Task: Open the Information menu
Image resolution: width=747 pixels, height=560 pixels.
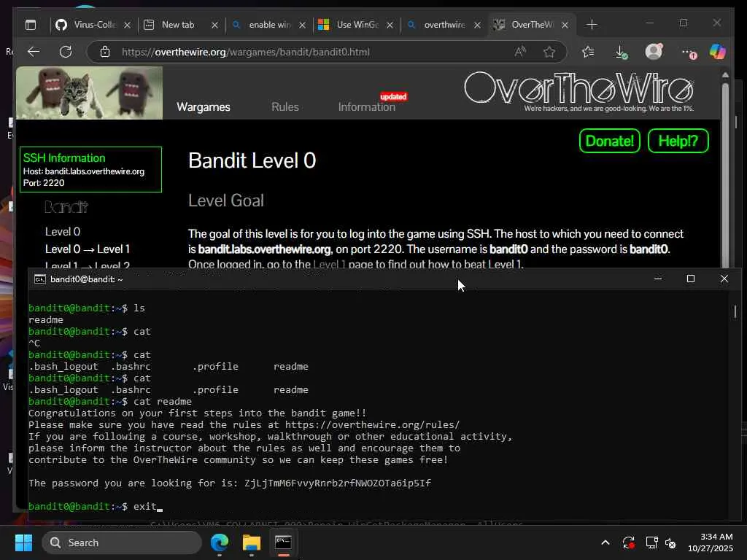Action: (x=367, y=107)
